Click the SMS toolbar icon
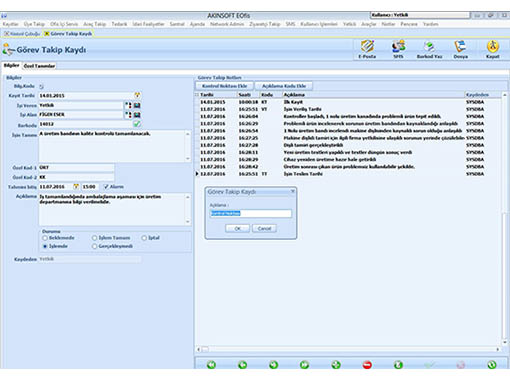The height and width of the screenshot is (380, 510). coord(398,49)
